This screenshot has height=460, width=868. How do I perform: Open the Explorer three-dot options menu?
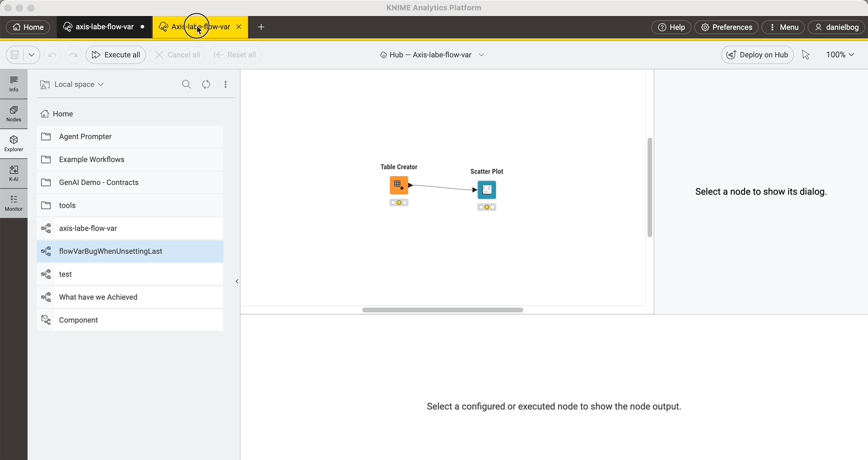click(x=226, y=84)
